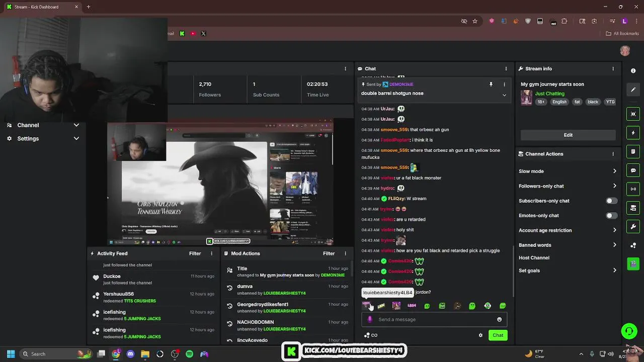The image size is (644, 362).
Task: Insert the yellow LB4 emote
Action: [x=381, y=306]
